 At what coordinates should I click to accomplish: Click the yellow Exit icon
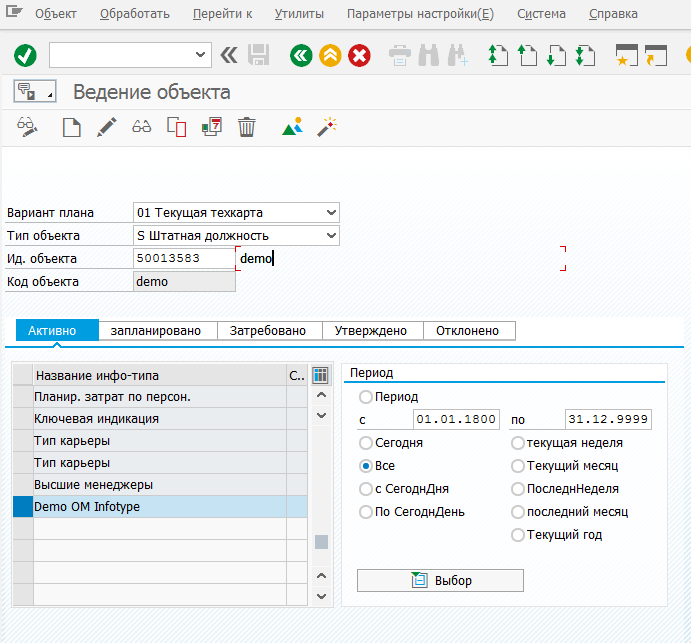pos(330,56)
